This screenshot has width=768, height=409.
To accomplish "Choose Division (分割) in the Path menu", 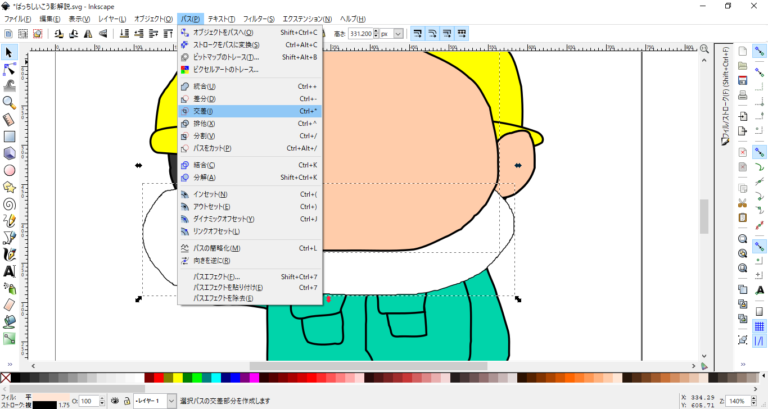I will click(250, 136).
